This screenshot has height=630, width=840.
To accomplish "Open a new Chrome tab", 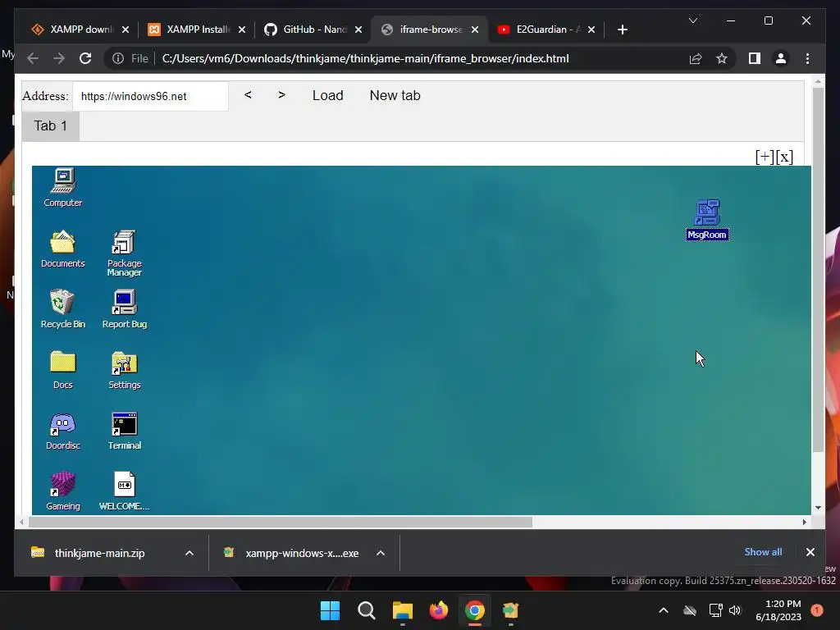I will [622, 30].
